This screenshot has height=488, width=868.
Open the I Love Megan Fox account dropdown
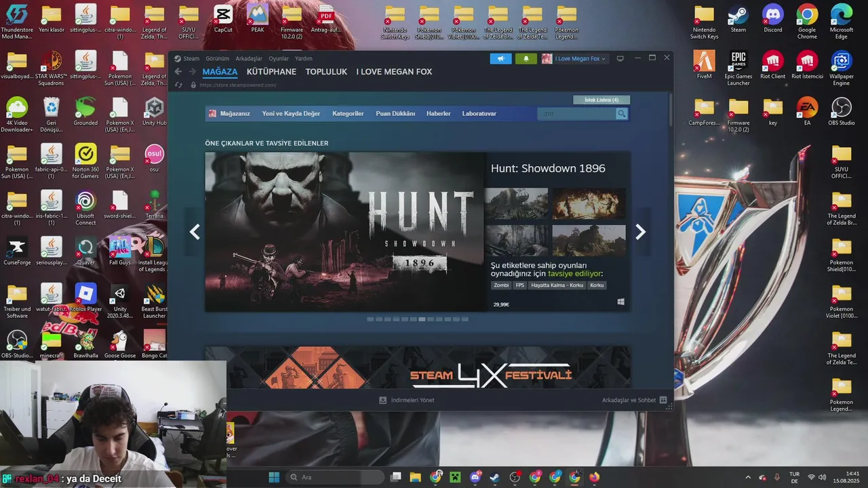pos(574,59)
